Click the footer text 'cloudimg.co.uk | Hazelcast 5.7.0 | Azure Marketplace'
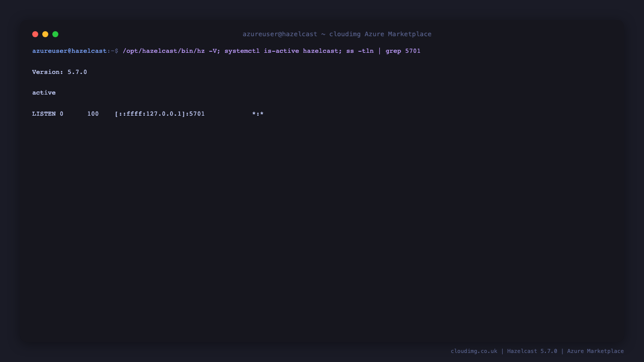644x362 pixels. (537, 351)
